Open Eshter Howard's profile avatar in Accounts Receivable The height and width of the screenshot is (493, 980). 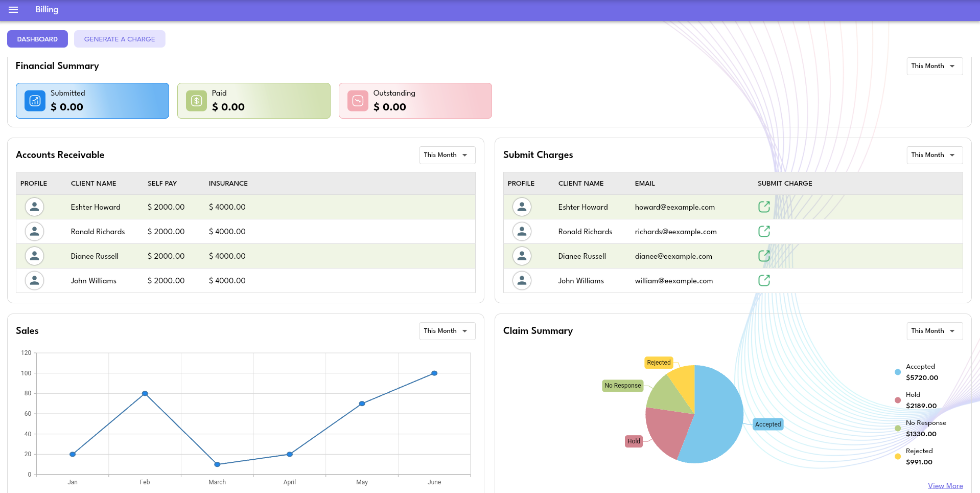click(34, 207)
